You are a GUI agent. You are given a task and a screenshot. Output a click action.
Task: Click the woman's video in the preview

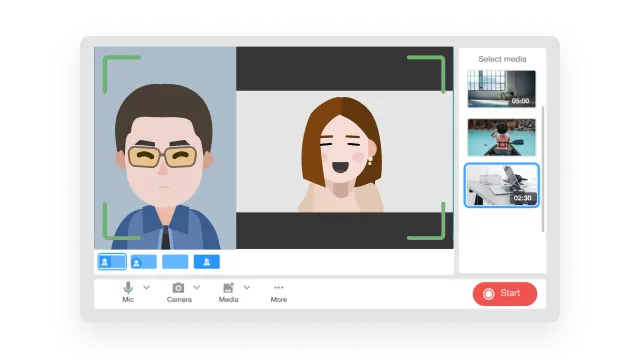click(x=344, y=151)
